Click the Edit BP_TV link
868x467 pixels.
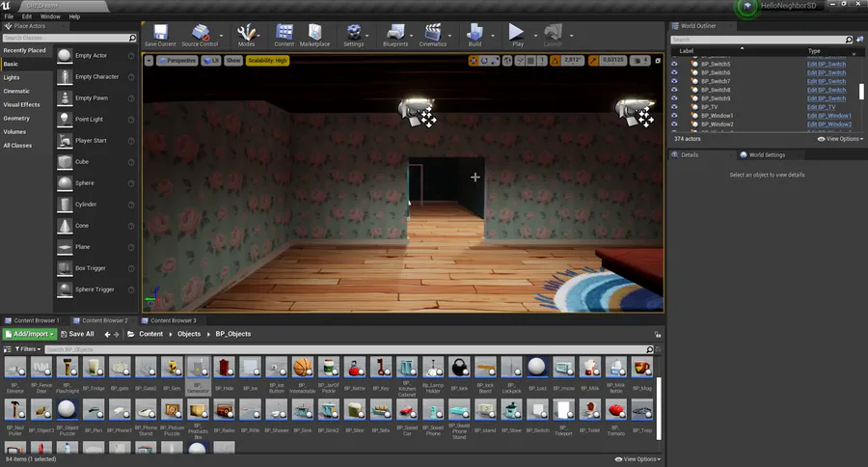(821, 107)
